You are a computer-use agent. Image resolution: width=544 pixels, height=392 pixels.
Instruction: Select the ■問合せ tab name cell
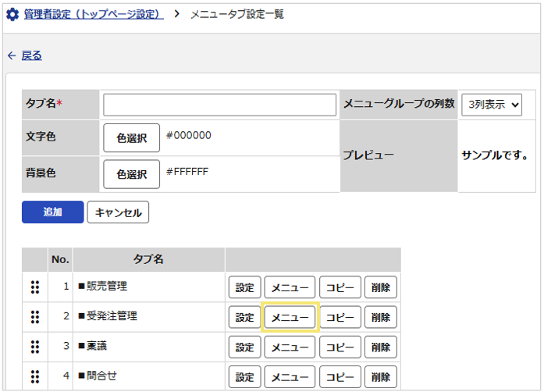pos(149,376)
